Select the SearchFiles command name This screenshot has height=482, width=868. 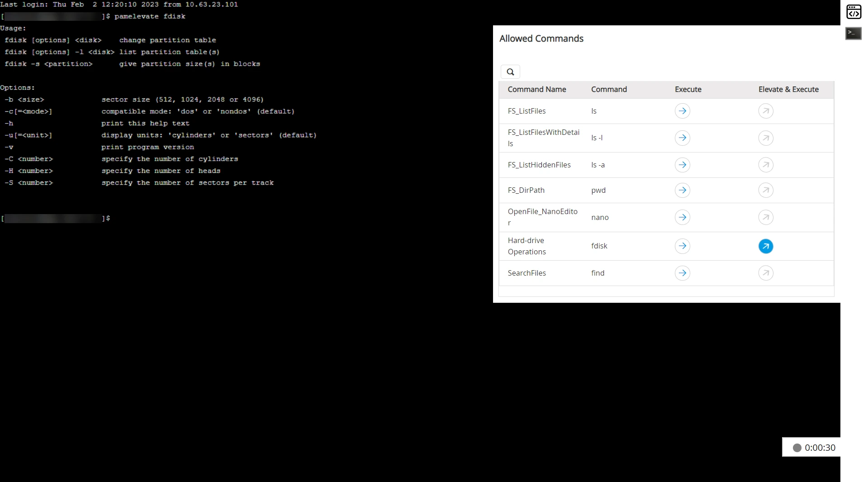point(526,273)
